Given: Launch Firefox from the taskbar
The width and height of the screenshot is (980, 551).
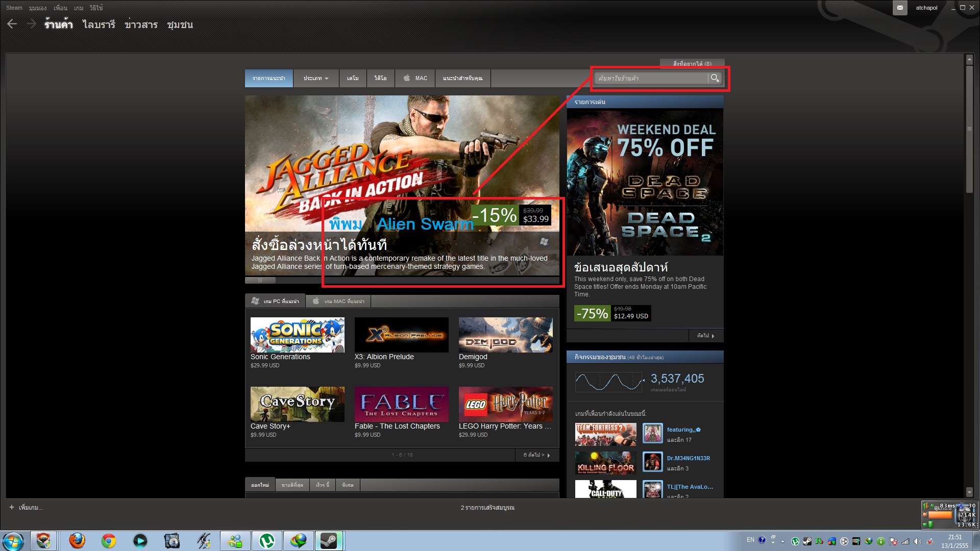Looking at the screenshot, I should click(x=77, y=541).
